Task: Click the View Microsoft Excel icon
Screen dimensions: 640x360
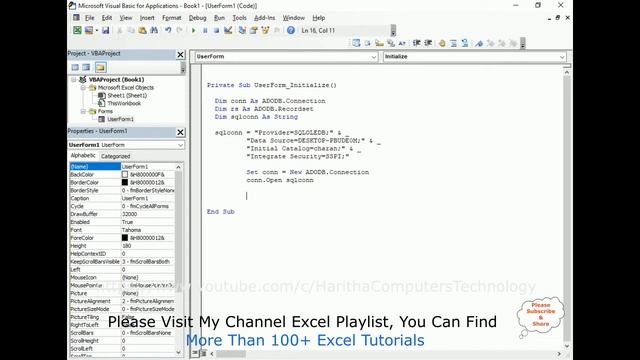Action: click(77, 30)
